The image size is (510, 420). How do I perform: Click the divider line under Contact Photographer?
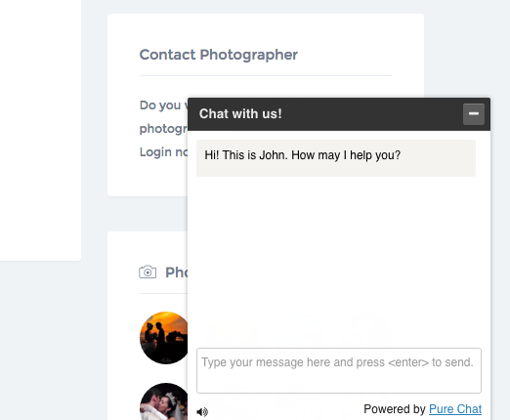point(266,75)
